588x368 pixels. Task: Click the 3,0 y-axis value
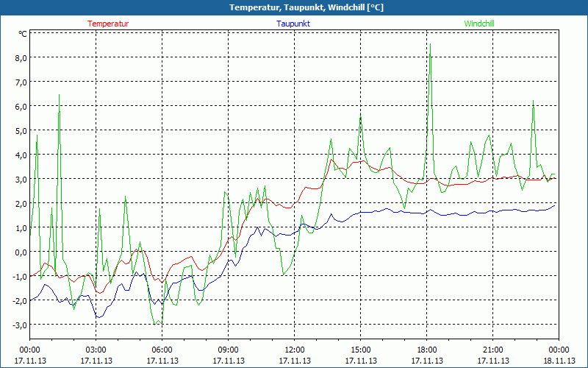21,179
